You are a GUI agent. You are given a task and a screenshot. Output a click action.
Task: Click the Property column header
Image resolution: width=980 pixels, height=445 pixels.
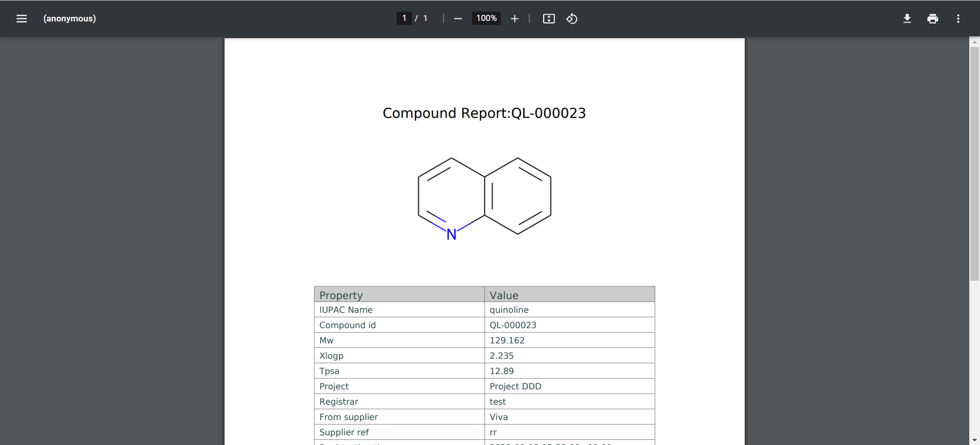[399, 294]
